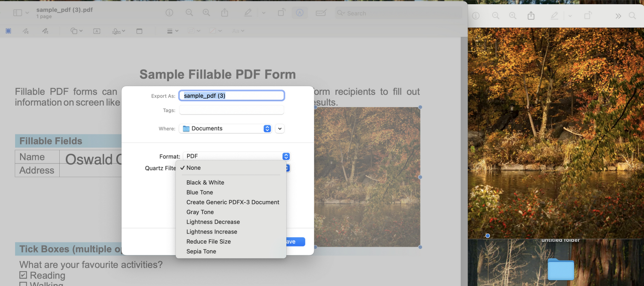This screenshot has width=644, height=286.
Task: Open the Where save location dropdown
Action: [225, 128]
